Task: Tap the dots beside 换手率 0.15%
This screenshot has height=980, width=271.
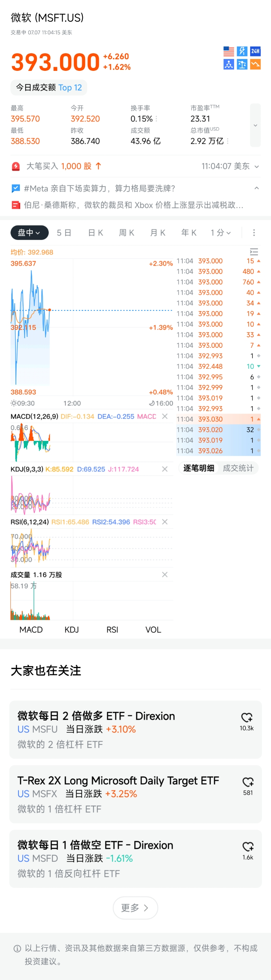Action: 156,119
